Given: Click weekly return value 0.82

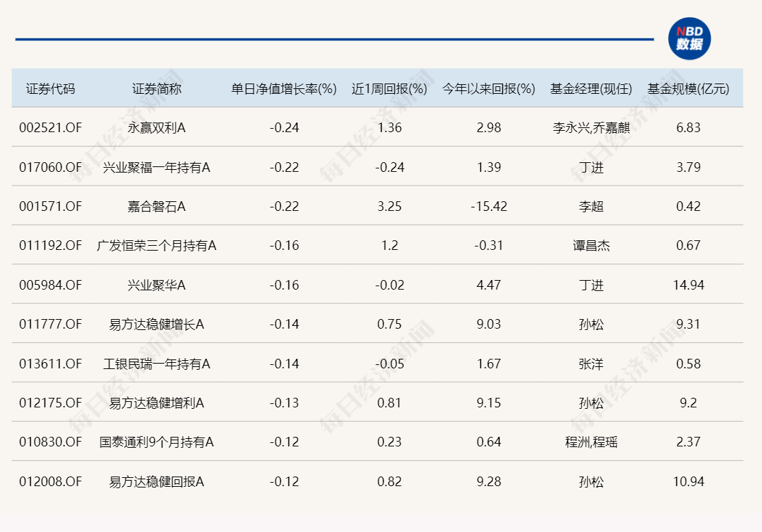Looking at the screenshot, I should point(389,481).
